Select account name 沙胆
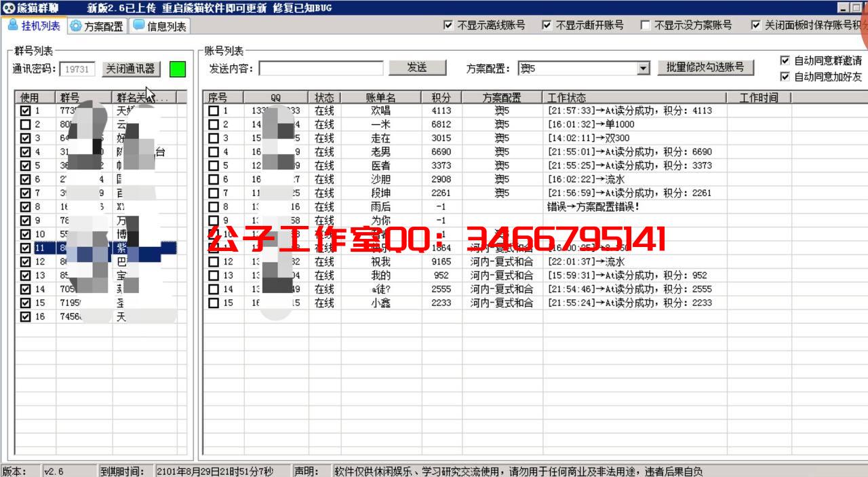 (380, 179)
